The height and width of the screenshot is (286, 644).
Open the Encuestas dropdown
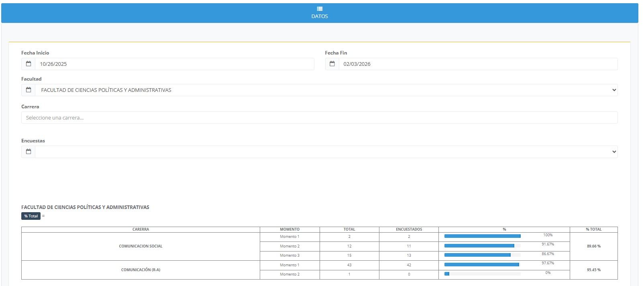tap(326, 152)
